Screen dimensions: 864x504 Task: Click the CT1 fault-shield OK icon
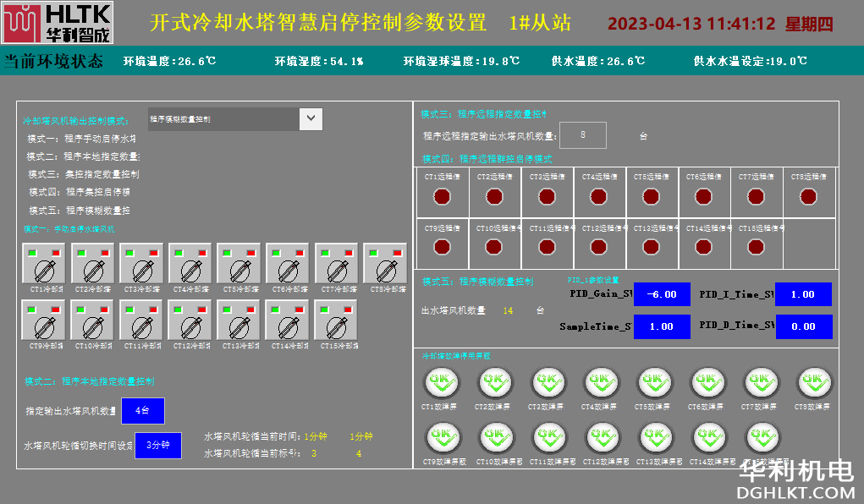pos(440,383)
